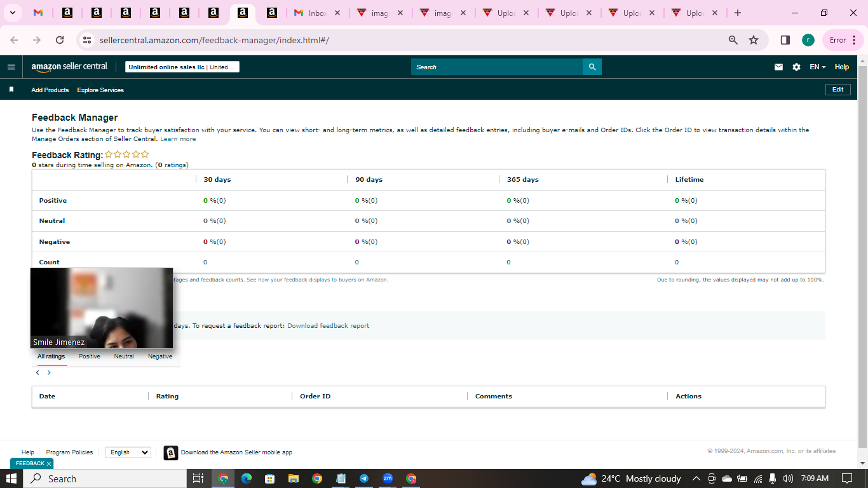This screenshot has width=868, height=488.
Task: Click the Amazon Seller app icon in footer
Action: coord(170,452)
